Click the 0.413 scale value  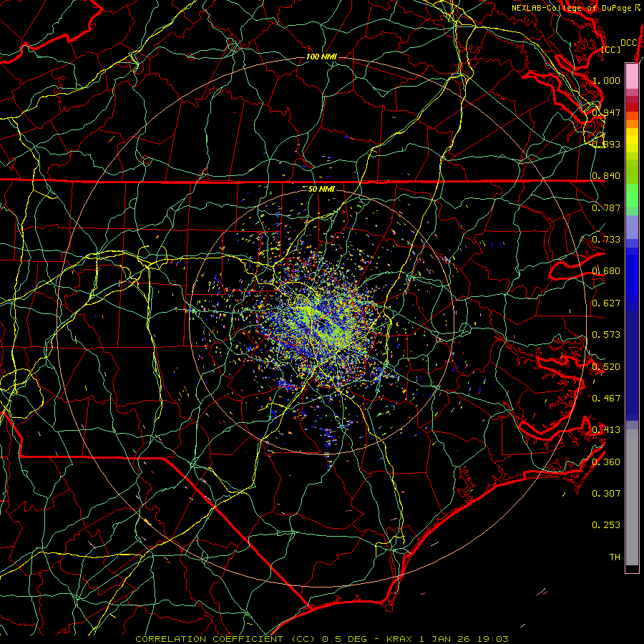point(606,430)
